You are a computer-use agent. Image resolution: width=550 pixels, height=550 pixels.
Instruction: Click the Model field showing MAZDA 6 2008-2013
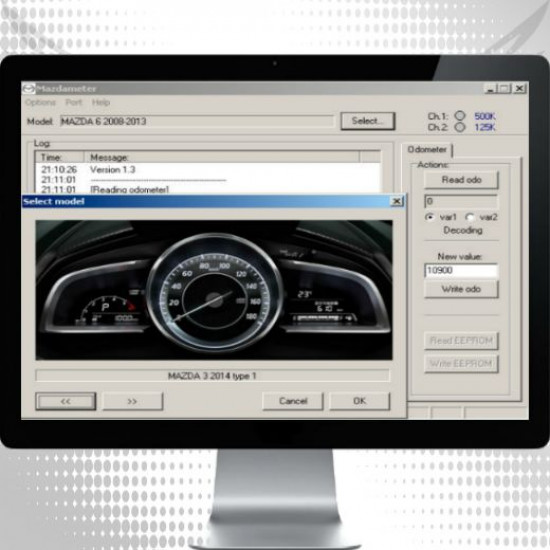[x=196, y=121]
